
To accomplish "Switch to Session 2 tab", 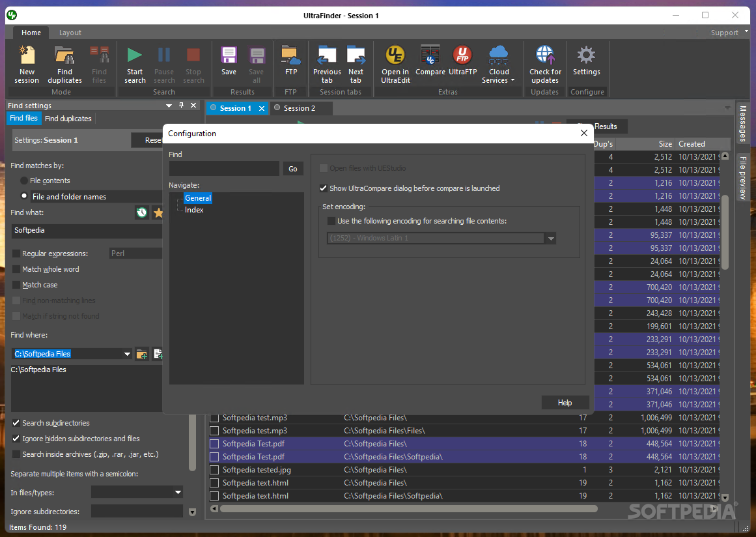I will pos(300,108).
